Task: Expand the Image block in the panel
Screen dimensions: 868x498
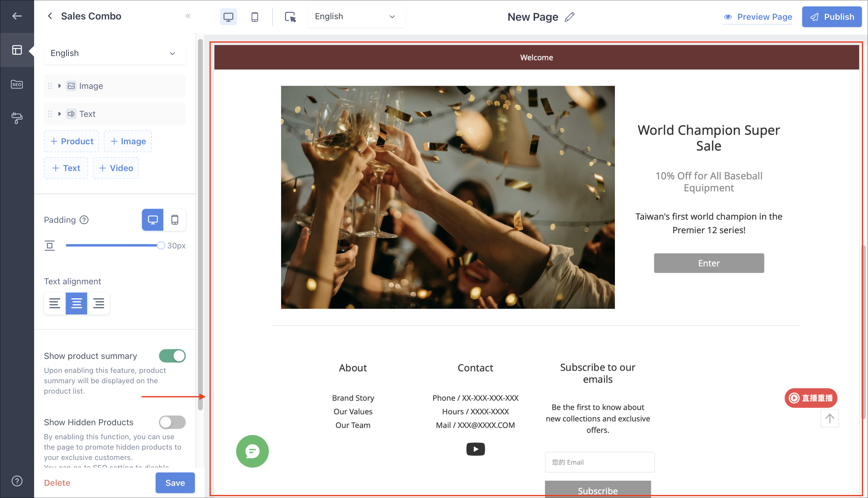Action: [59, 86]
